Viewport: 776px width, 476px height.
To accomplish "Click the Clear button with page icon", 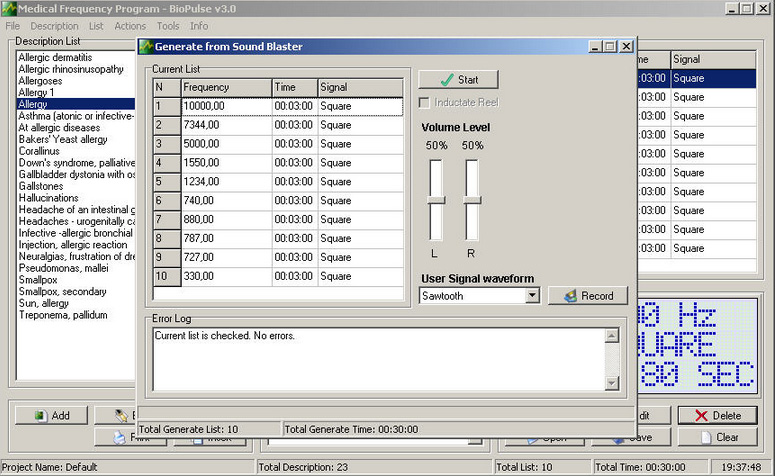I will pos(716,437).
